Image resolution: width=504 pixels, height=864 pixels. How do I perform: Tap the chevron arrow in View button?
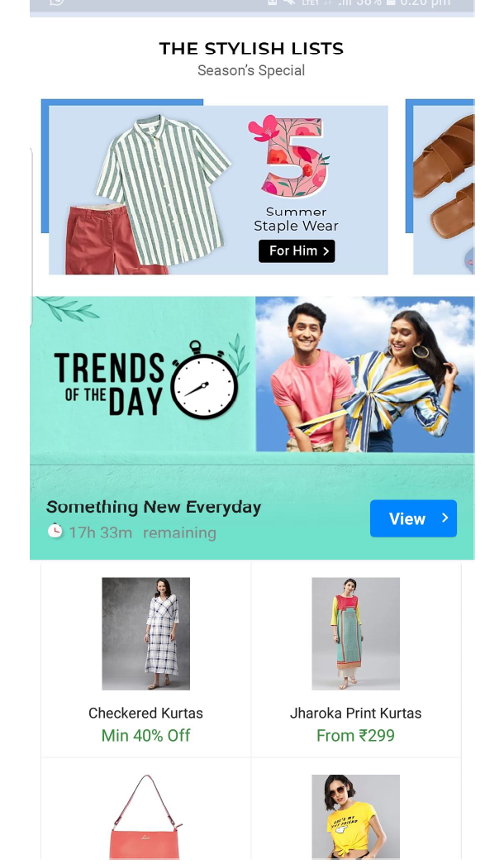[x=445, y=518]
